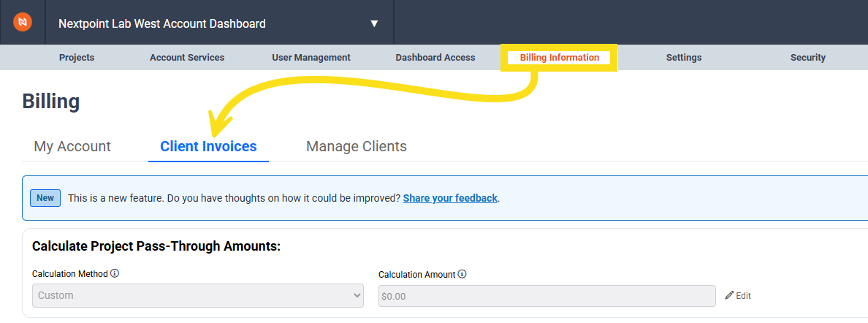Screen dimensions: 868x323
Task: Click the Nextpoint Lab West Account Dashboard title
Action: point(161,24)
